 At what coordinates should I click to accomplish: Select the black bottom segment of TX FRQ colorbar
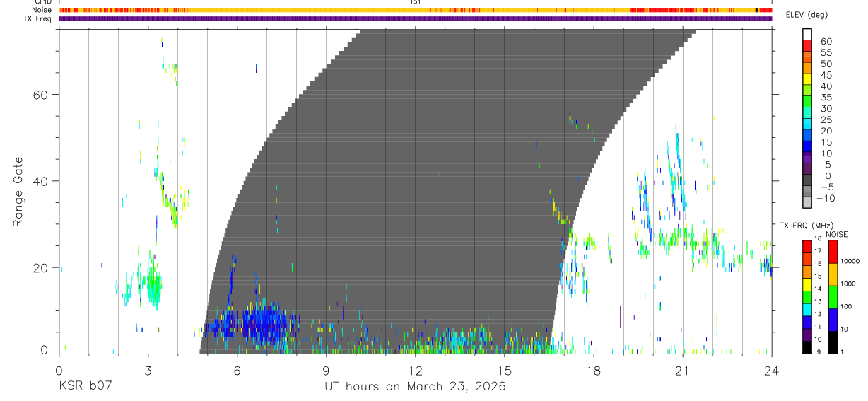point(807,347)
